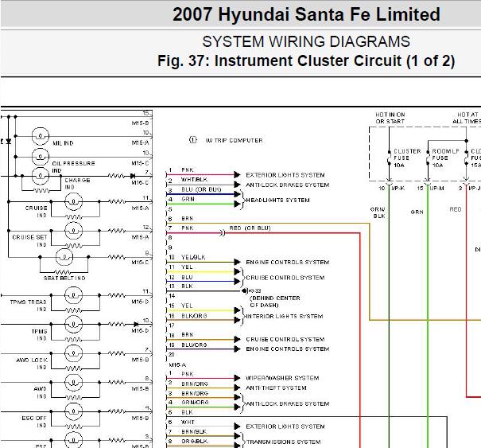Click the "CHARGE IND" label
This screenshot has width=481, height=448.
tap(77, 183)
